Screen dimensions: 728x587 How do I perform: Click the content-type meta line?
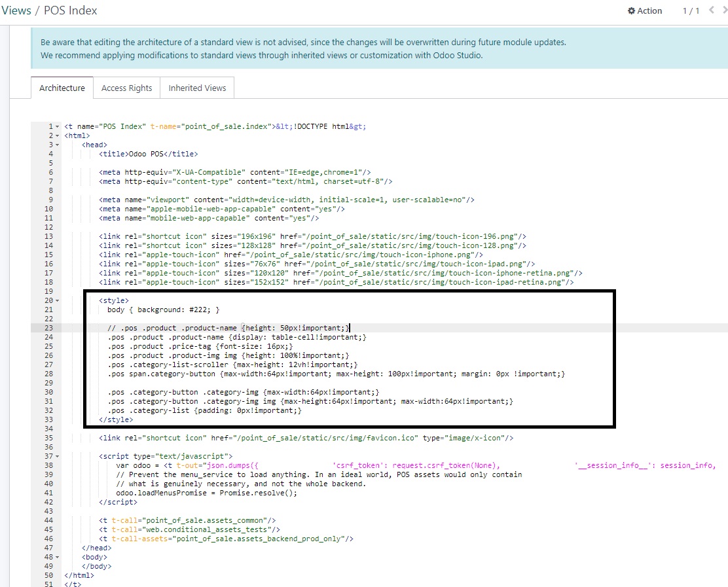246,181
